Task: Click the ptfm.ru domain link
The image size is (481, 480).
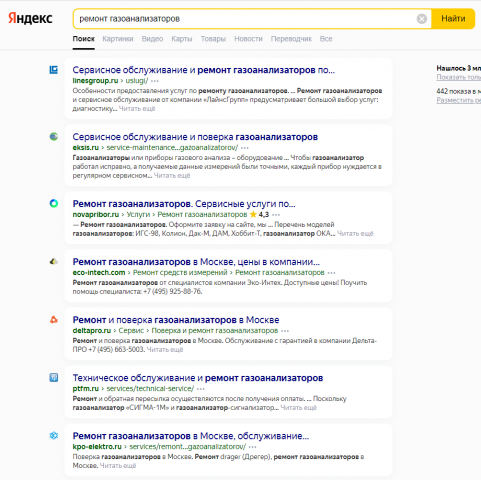Action: [86, 389]
